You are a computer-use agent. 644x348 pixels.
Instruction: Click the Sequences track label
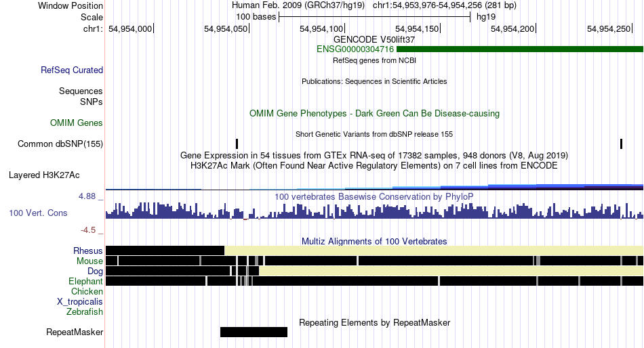point(81,91)
